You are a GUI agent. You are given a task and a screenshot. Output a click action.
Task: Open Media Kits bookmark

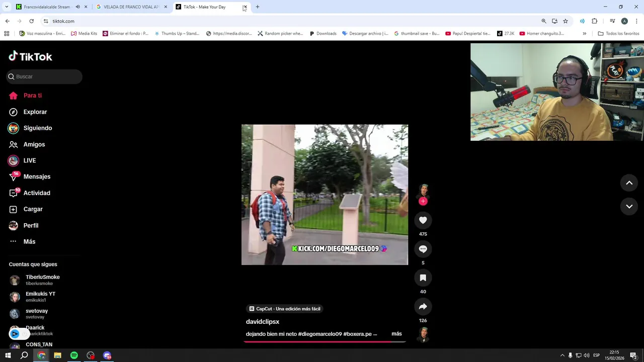coord(84,34)
